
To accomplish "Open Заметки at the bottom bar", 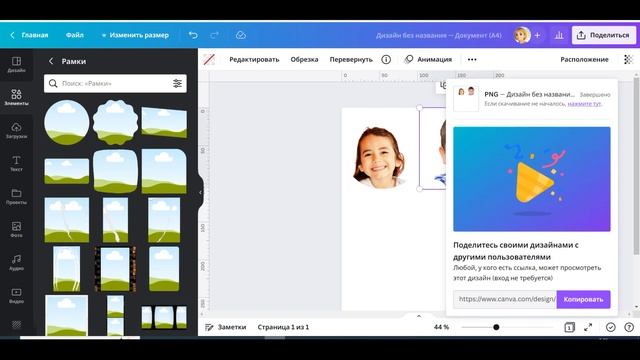I will click(x=226, y=327).
